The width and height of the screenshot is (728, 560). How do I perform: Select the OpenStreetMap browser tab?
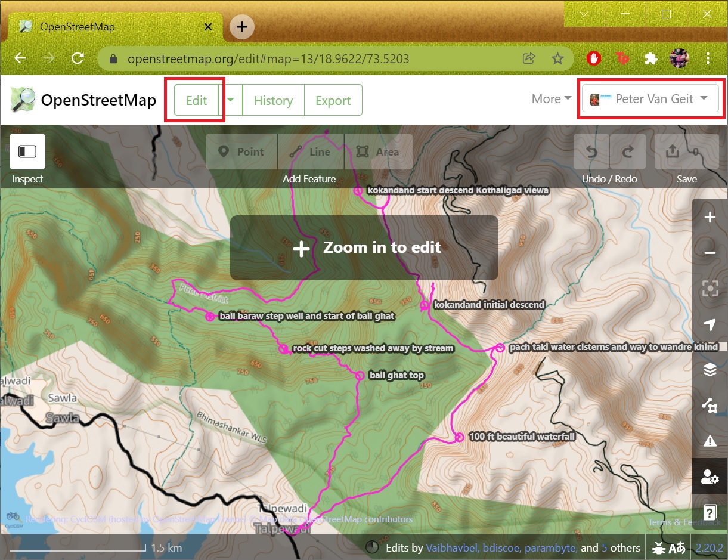coord(115,27)
